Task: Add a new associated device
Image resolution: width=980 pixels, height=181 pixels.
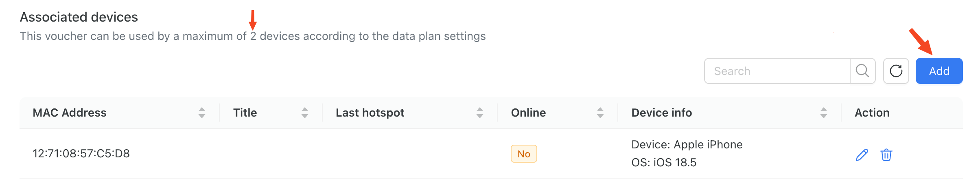Action: pos(939,71)
